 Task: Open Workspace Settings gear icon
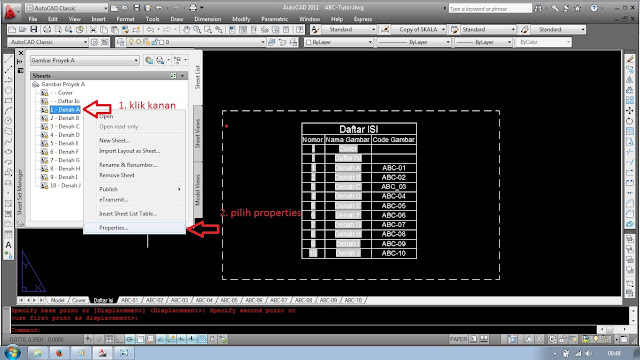pos(94,42)
